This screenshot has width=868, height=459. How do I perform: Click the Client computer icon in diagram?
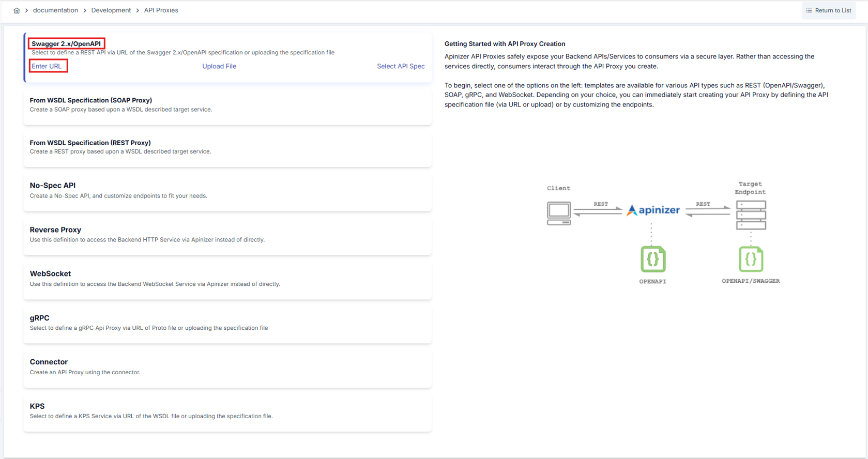pos(559,213)
